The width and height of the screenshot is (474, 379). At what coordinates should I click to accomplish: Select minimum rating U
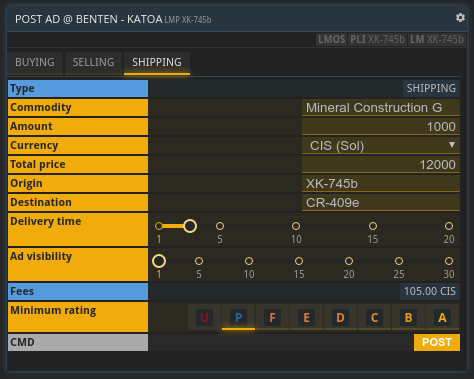pyautogui.click(x=204, y=317)
